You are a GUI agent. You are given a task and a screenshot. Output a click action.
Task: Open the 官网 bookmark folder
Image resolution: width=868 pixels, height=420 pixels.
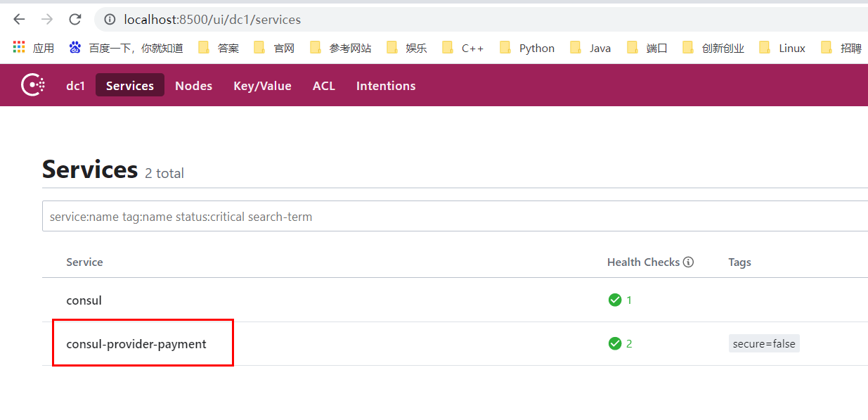pos(274,48)
